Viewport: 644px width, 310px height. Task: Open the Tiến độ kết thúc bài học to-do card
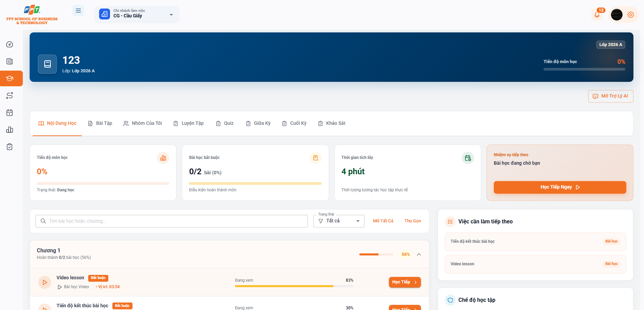[535, 242]
